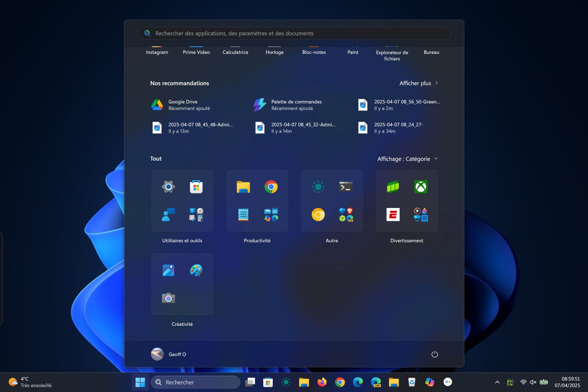
Task: Show hidden system tray icons chevron
Action: (497, 382)
